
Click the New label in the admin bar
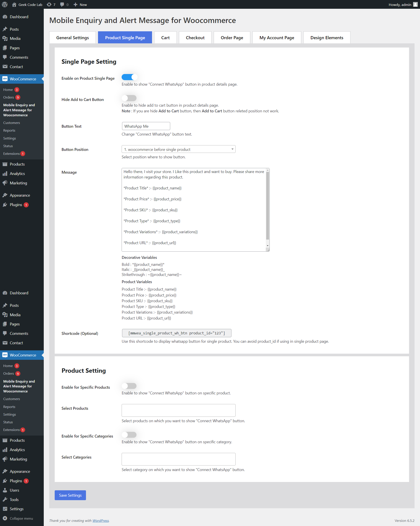[83, 5]
